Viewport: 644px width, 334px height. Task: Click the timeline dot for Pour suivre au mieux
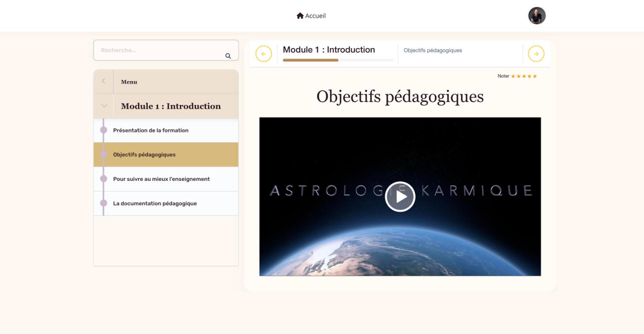coord(103,179)
